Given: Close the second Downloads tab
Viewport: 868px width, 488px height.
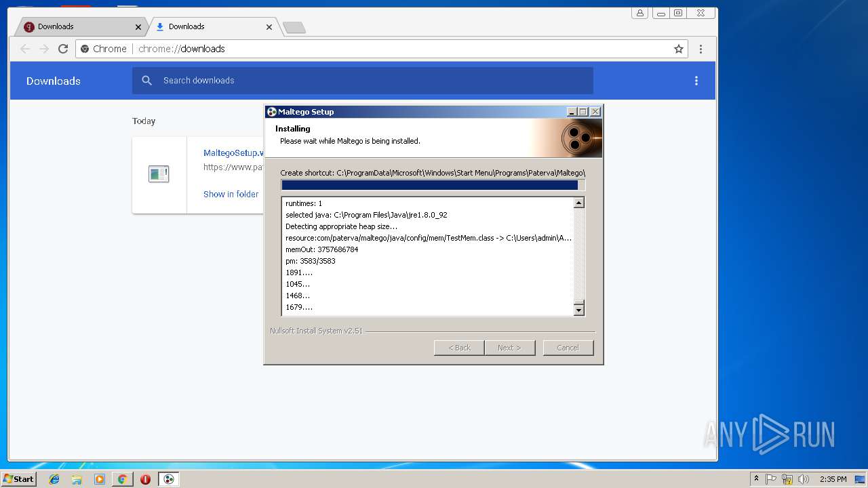Looking at the screenshot, I should (269, 27).
